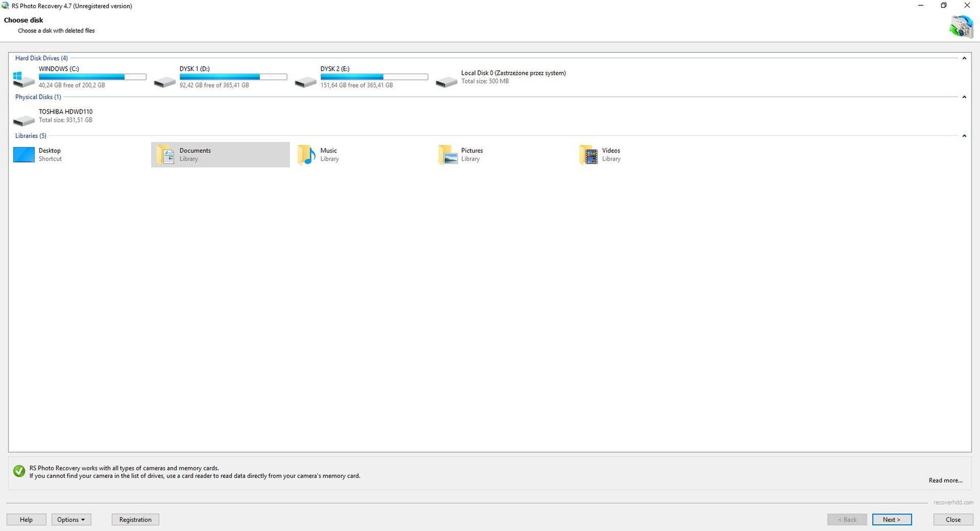Viewport: 980px width, 531px height.
Task: Select the Videos library icon
Action: point(589,154)
